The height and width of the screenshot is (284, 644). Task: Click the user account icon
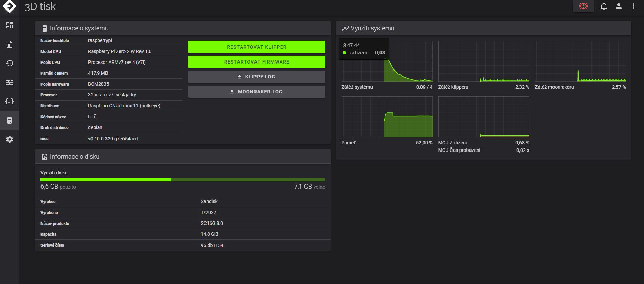click(618, 6)
